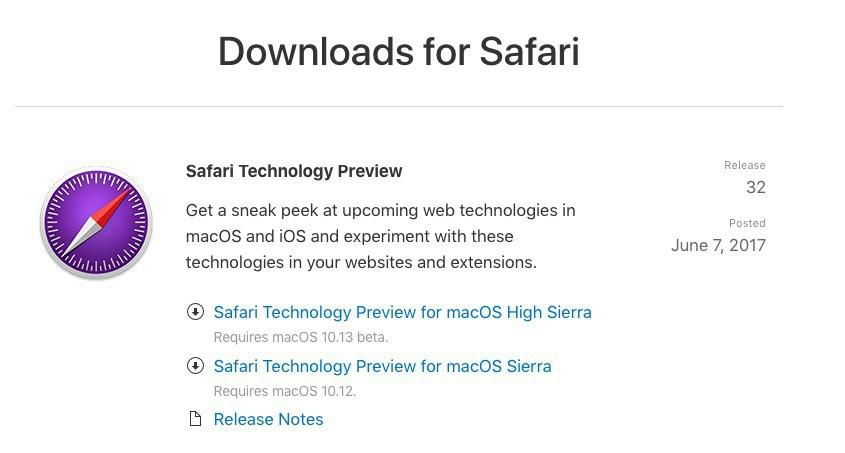
Task: Select the bold Safari Technology Preview title
Action: (x=294, y=171)
